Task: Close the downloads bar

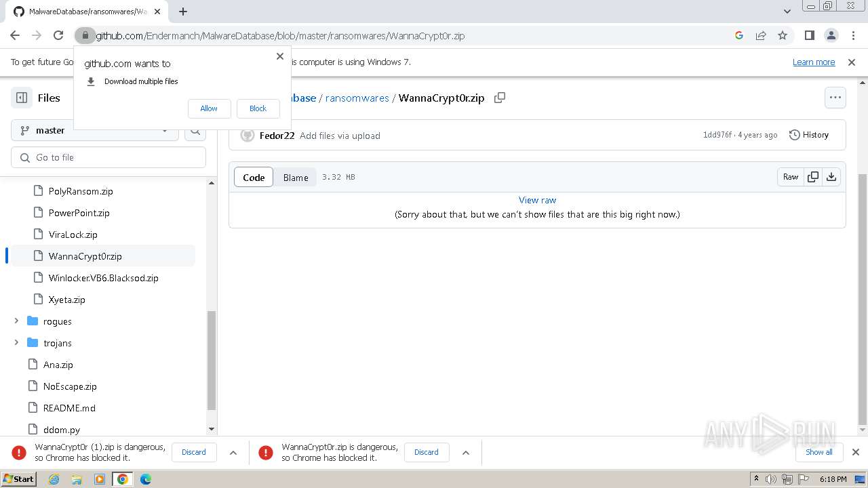Action: [855, 452]
